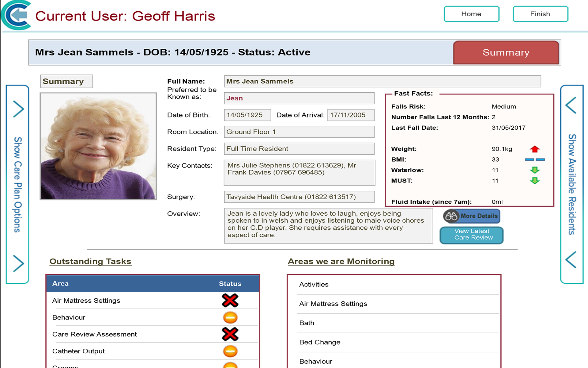Image resolution: width=588 pixels, height=368 pixels.
Task: Select Bed Change in monitoring list
Action: (x=320, y=342)
